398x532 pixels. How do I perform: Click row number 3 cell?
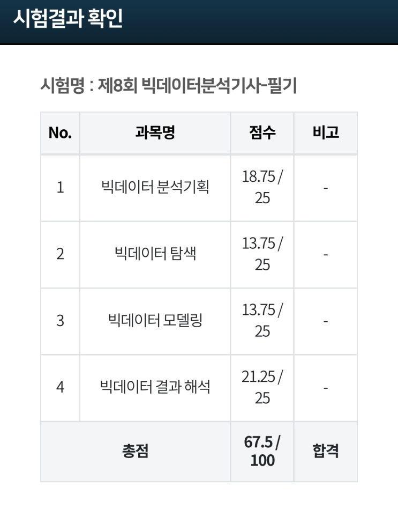[60, 321]
